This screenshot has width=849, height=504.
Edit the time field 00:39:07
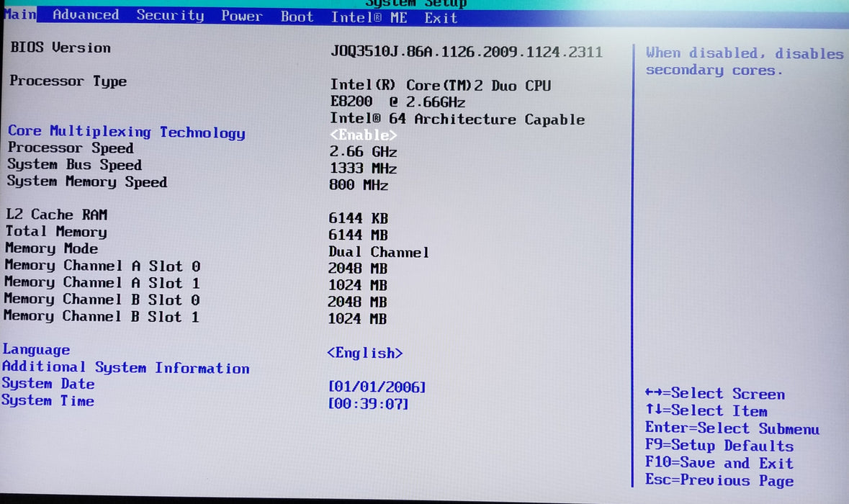point(368,403)
